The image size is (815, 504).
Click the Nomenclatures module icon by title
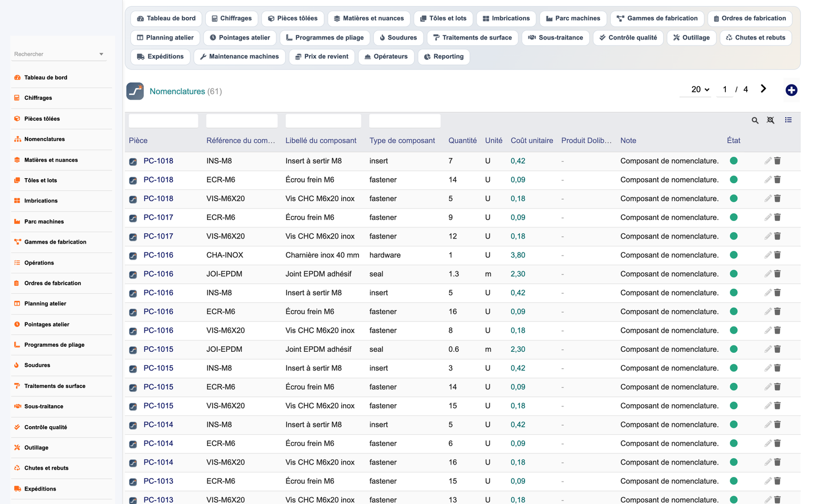click(135, 91)
